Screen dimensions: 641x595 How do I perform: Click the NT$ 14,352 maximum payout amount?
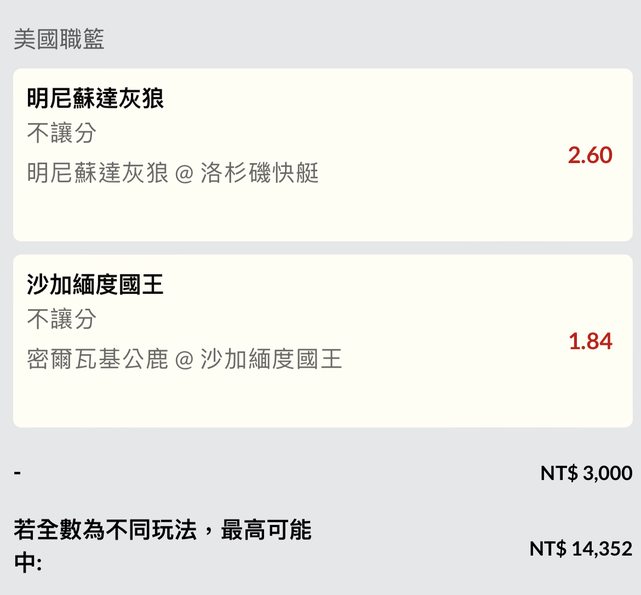coord(580,548)
